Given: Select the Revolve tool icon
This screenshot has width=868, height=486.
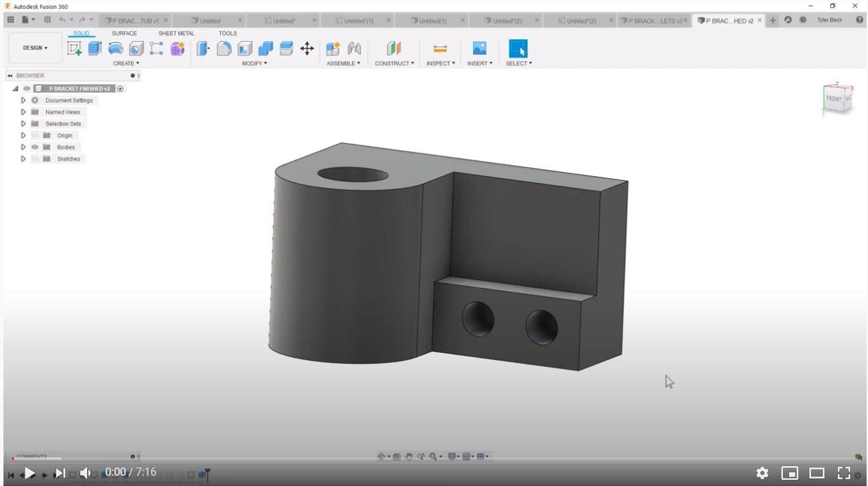Looking at the screenshot, I should 116,48.
